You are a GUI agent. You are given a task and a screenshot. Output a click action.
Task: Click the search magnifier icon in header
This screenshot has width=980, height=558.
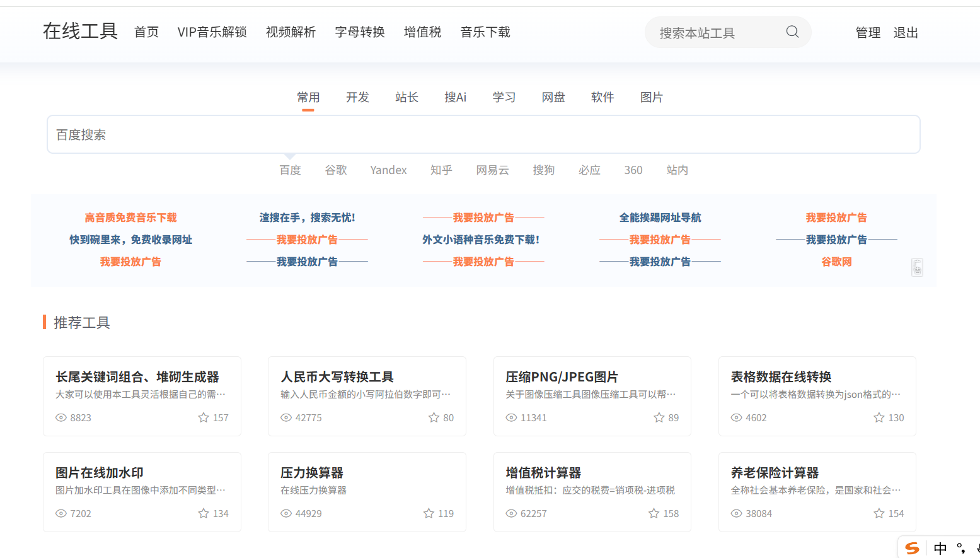pos(792,32)
